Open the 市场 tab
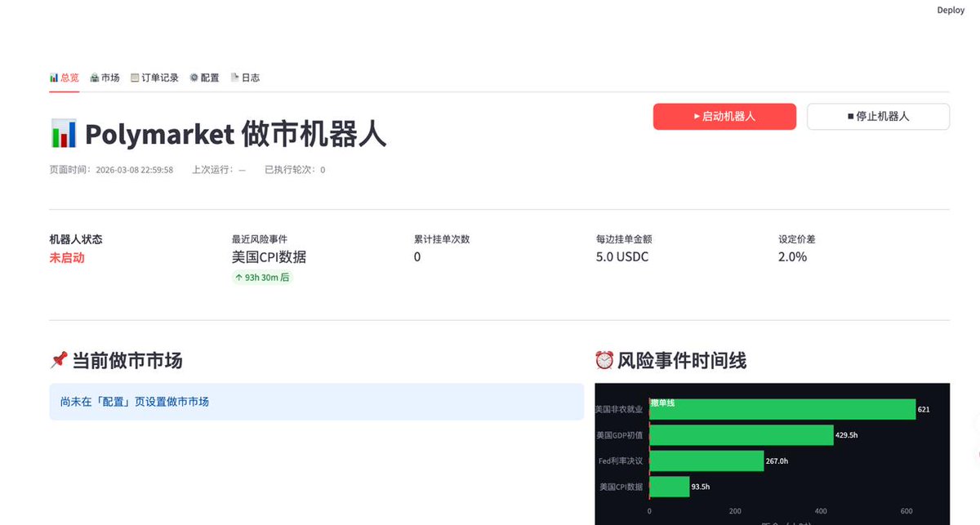This screenshot has width=980, height=525. point(105,78)
